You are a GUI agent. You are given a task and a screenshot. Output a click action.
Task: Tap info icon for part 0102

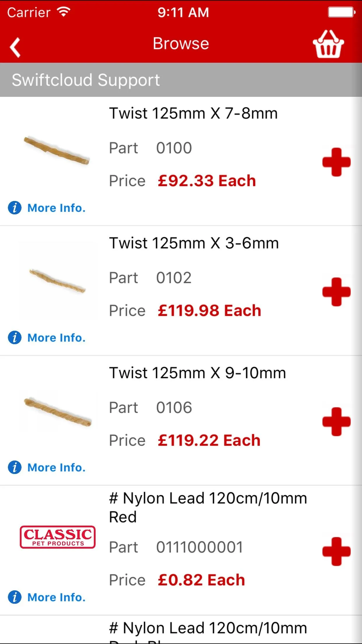pyautogui.click(x=15, y=338)
